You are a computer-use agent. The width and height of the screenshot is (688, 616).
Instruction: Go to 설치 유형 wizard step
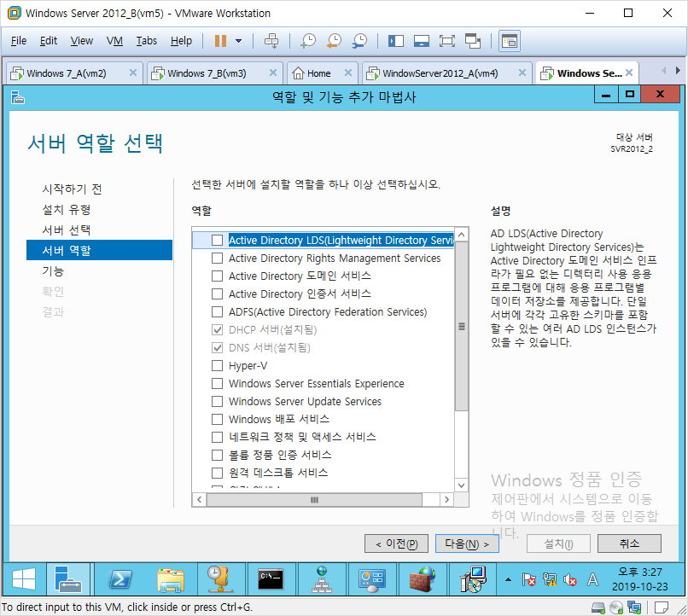[67, 210]
